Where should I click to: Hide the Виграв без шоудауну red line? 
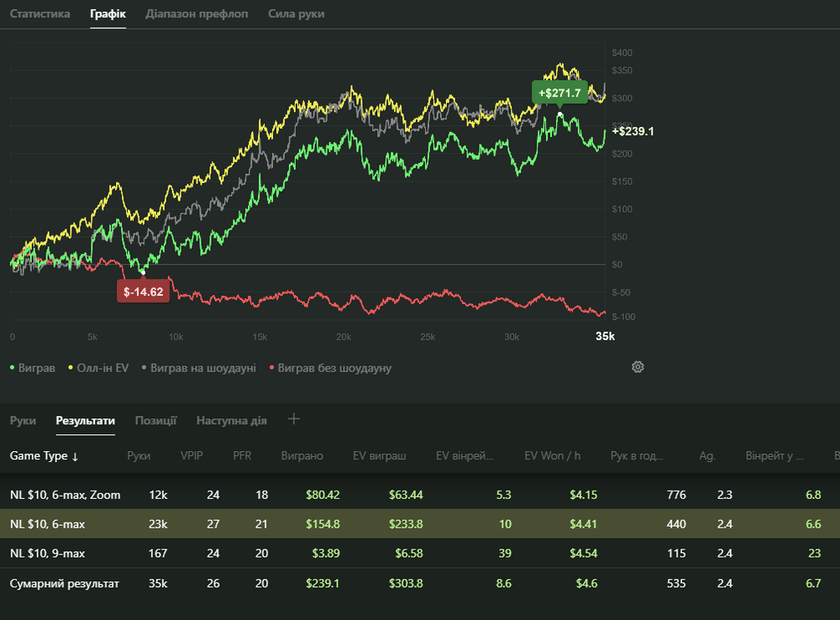(329, 368)
